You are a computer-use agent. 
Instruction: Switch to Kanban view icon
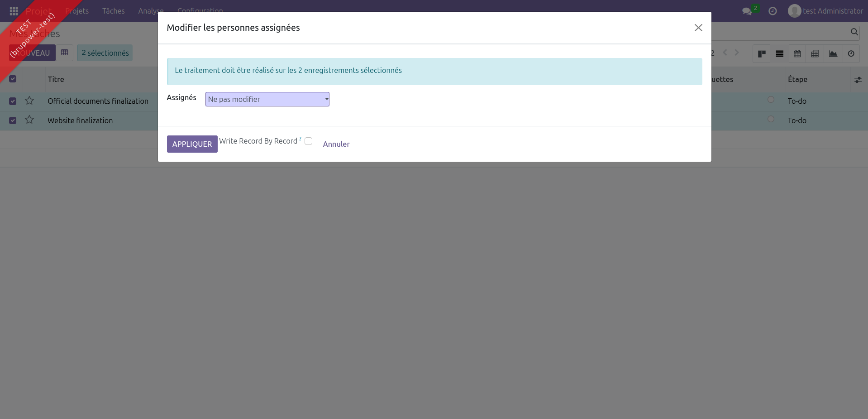pos(762,53)
